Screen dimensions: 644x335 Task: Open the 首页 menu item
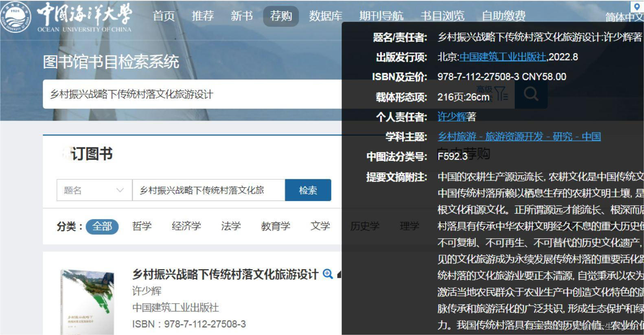click(164, 16)
